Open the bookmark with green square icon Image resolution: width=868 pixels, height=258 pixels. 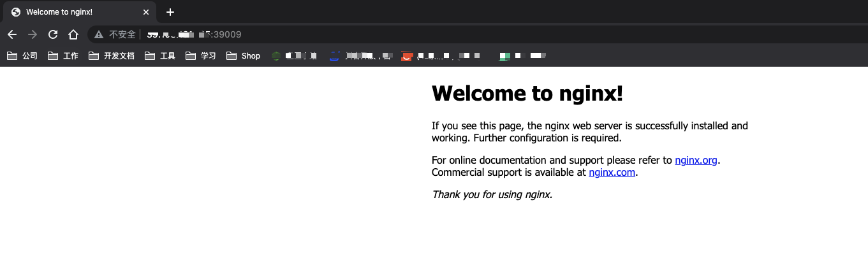coord(524,56)
